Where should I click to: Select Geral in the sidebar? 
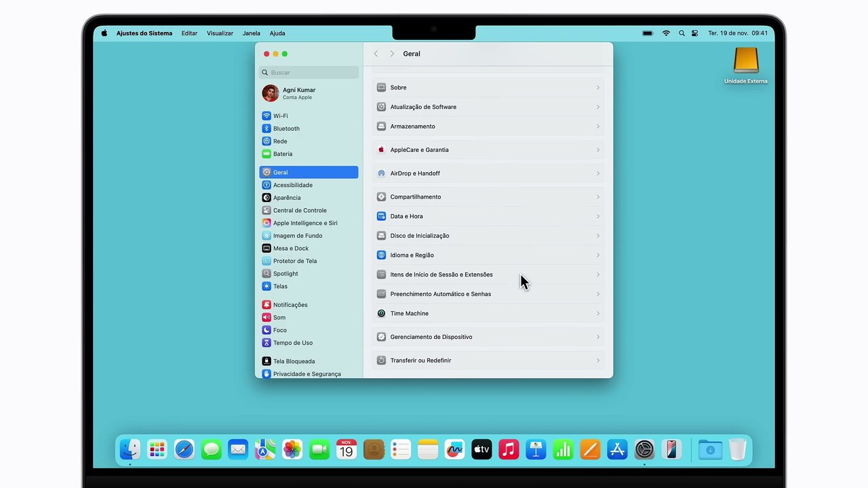[x=309, y=172]
